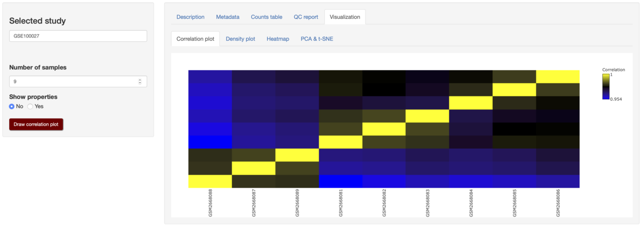This screenshot has width=644, height=229.
Task: Click the GSM2668089 axis label
Action: click(297, 204)
